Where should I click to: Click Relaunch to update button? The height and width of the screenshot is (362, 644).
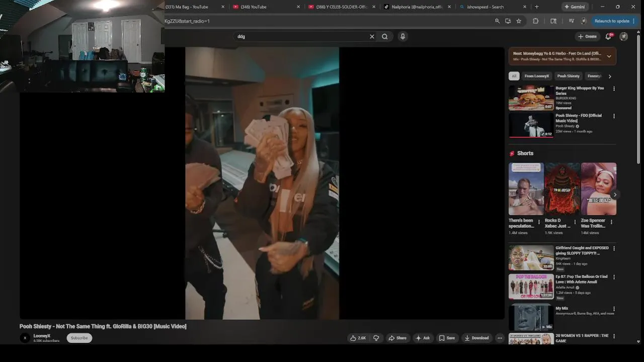coord(615,21)
